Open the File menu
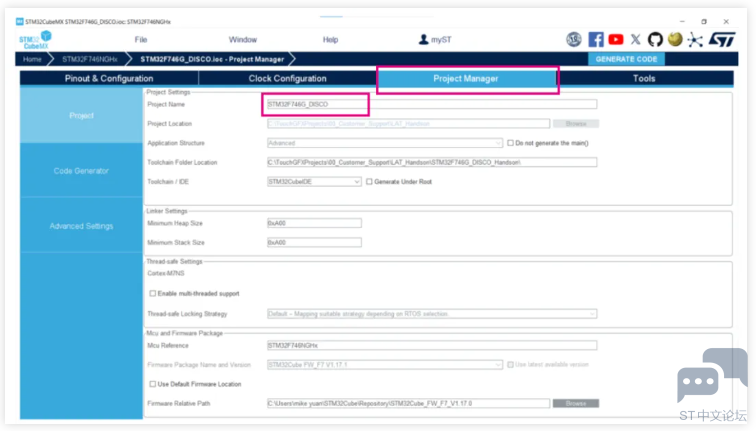This screenshot has width=756, height=431. (141, 40)
